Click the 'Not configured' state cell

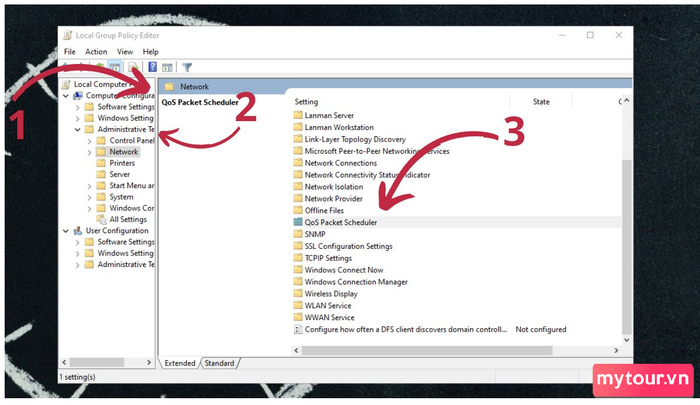(x=541, y=329)
